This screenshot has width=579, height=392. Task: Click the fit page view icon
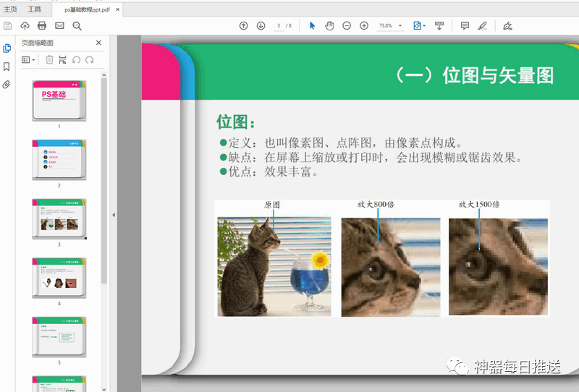(417, 25)
